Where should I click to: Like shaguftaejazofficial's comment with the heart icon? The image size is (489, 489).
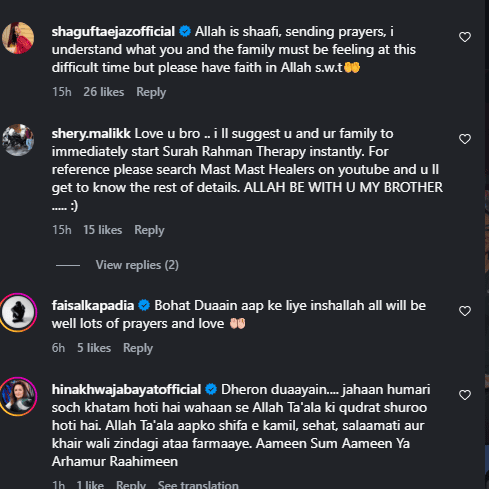click(x=465, y=37)
